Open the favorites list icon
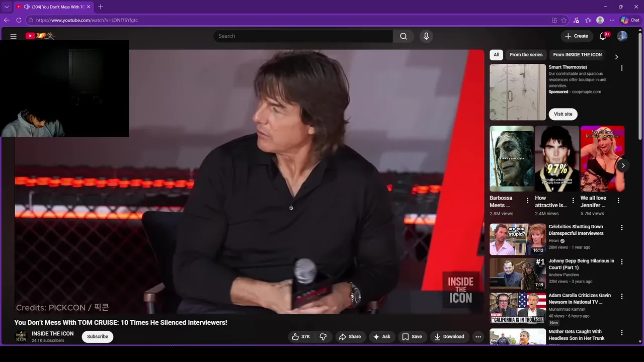Screen dimensions: 644x362 (x=588, y=20)
